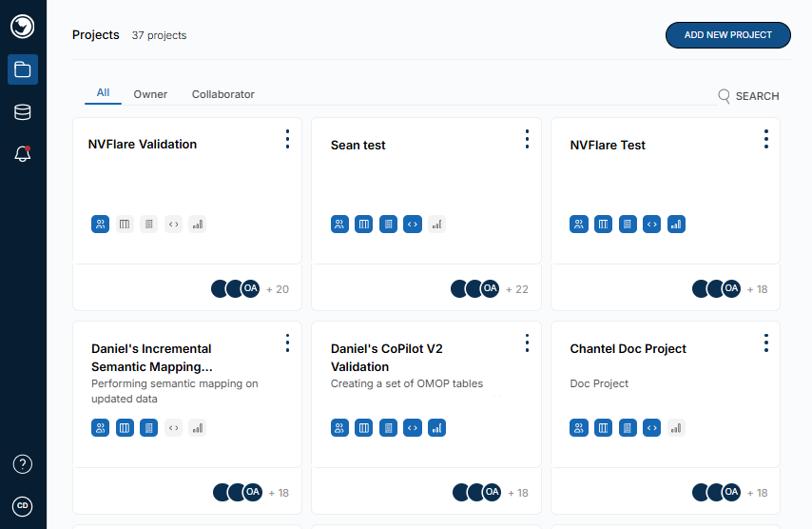Open options menu for NVFlare Test
The image size is (812, 529).
pos(766,139)
